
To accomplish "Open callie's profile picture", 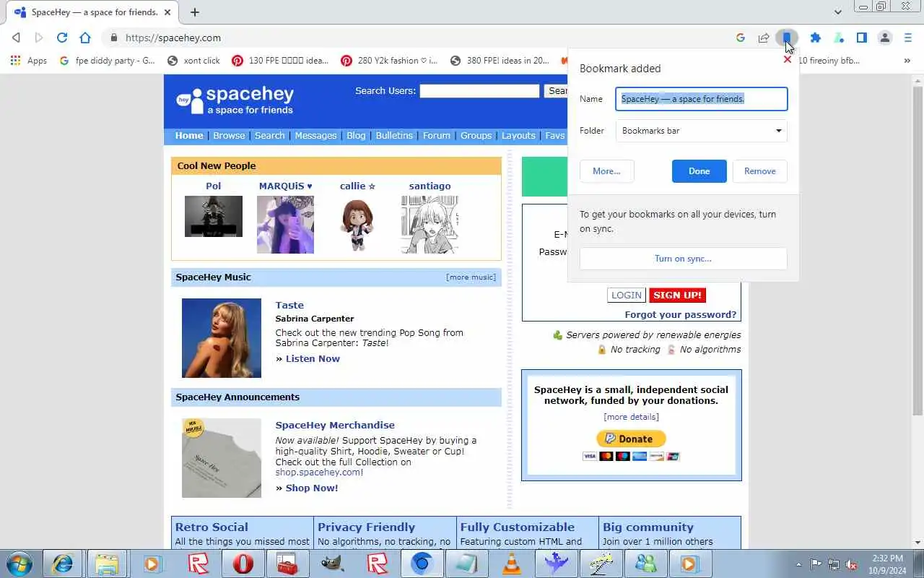I will [x=357, y=225].
